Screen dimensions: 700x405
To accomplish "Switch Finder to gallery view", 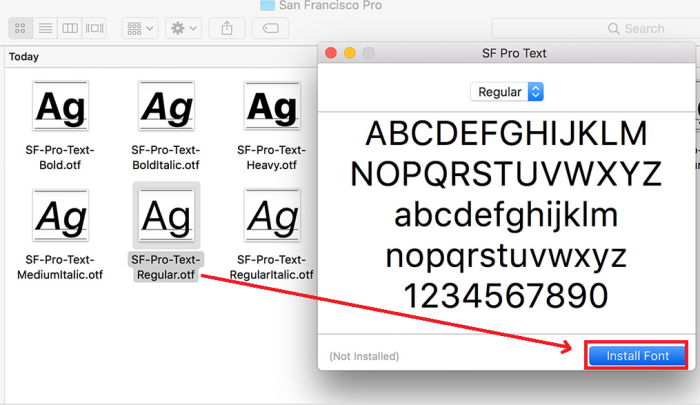I will click(x=94, y=29).
